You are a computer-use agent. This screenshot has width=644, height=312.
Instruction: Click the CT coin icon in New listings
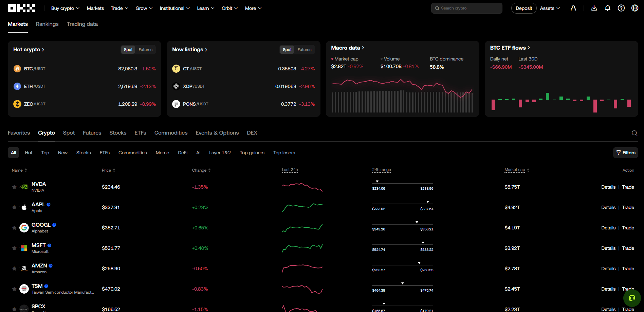pyautogui.click(x=176, y=69)
